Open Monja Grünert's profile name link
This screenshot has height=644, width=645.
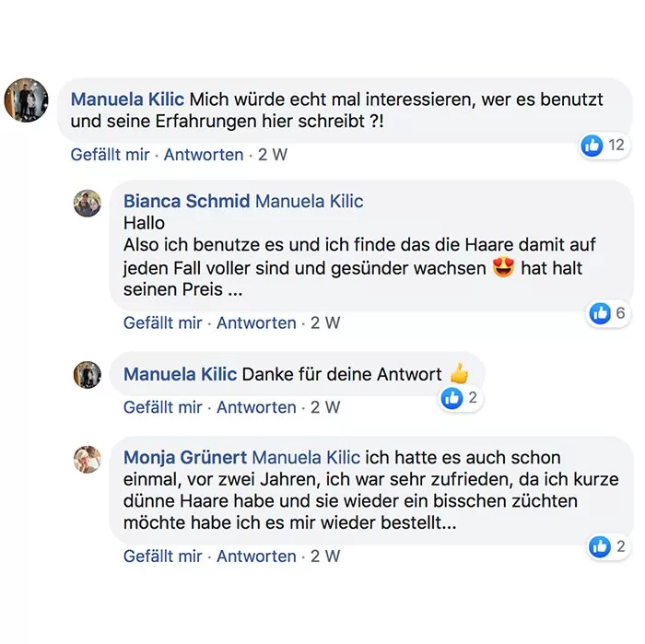click(x=184, y=457)
